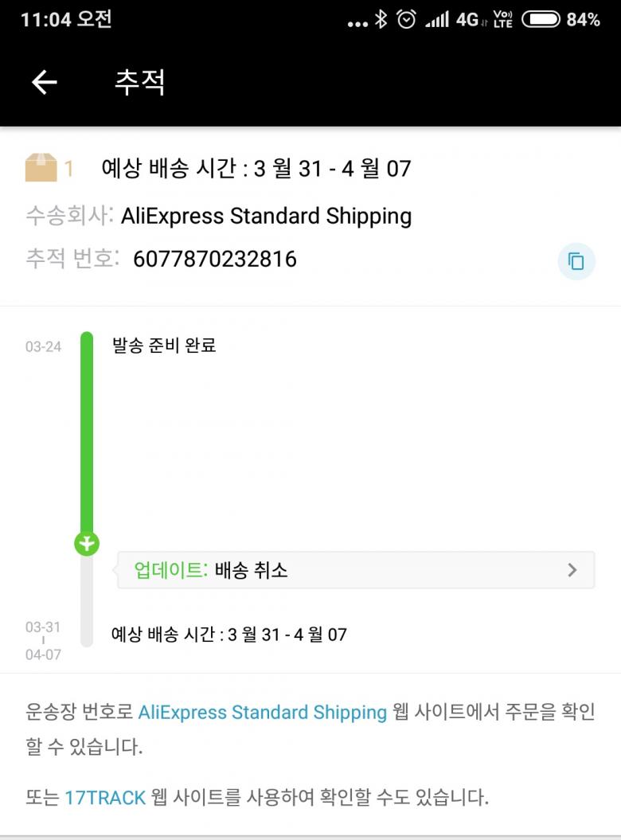
Task: Tap the Bluetooth status icon
Action: pyautogui.click(x=381, y=20)
